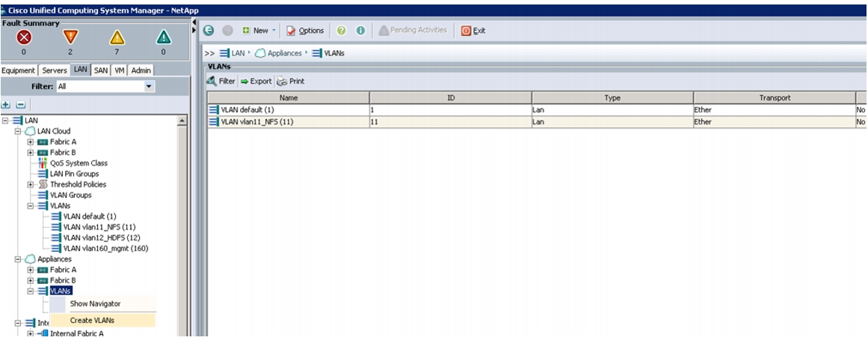Open Options from the toolbar

pos(305,31)
